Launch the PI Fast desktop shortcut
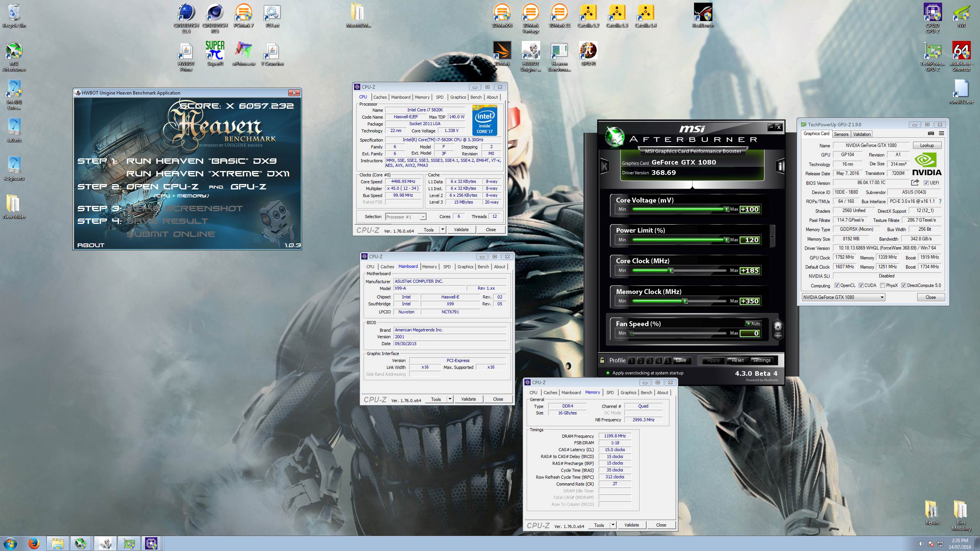The image size is (980, 551). [272, 15]
